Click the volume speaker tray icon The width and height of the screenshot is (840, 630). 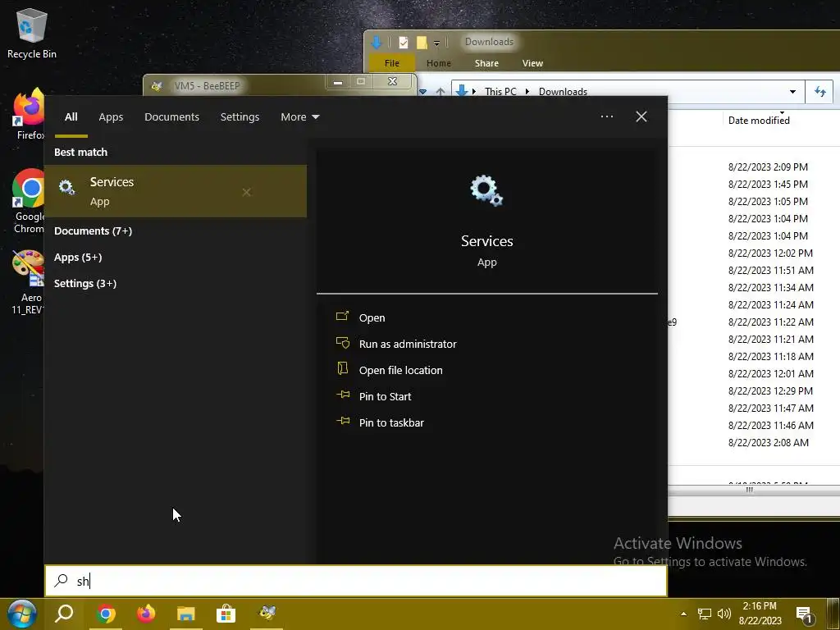click(724, 614)
